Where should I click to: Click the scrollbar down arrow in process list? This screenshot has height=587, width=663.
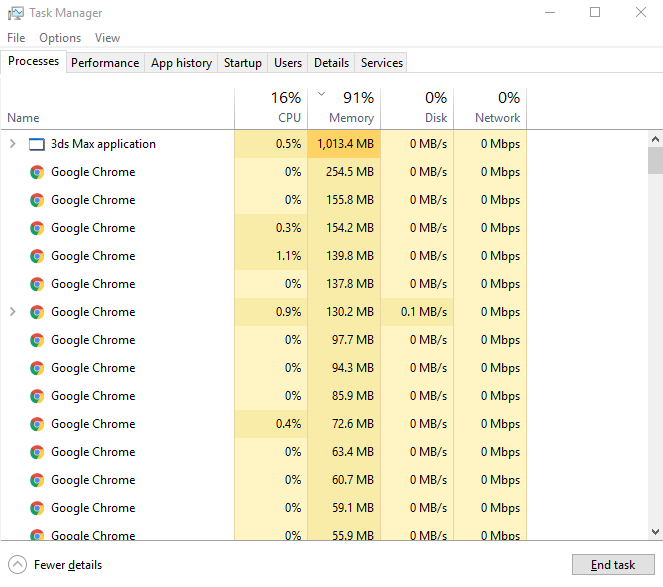click(655, 532)
